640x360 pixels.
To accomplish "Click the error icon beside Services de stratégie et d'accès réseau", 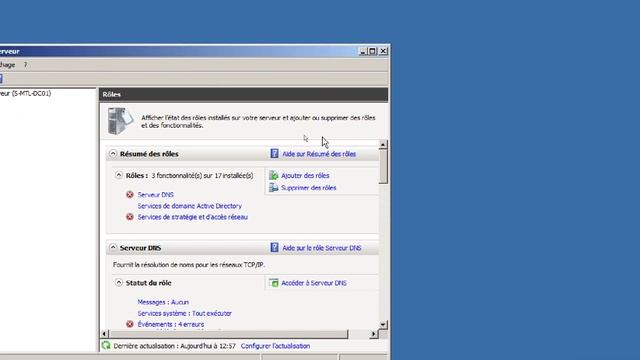I will point(130,217).
